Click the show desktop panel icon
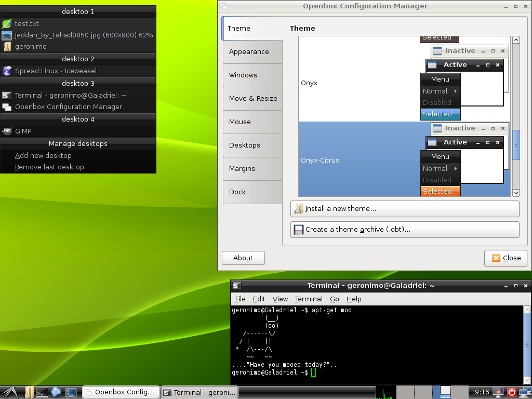The image size is (532, 399). point(71,393)
